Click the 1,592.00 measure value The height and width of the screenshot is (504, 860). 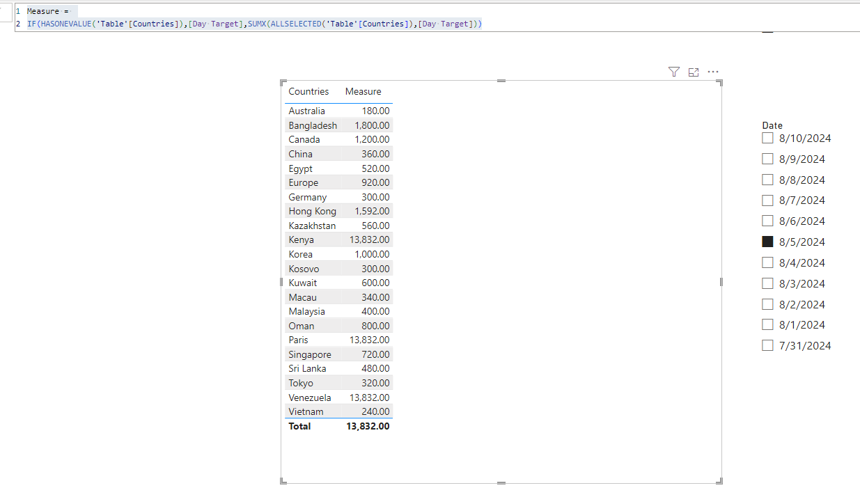tap(372, 211)
